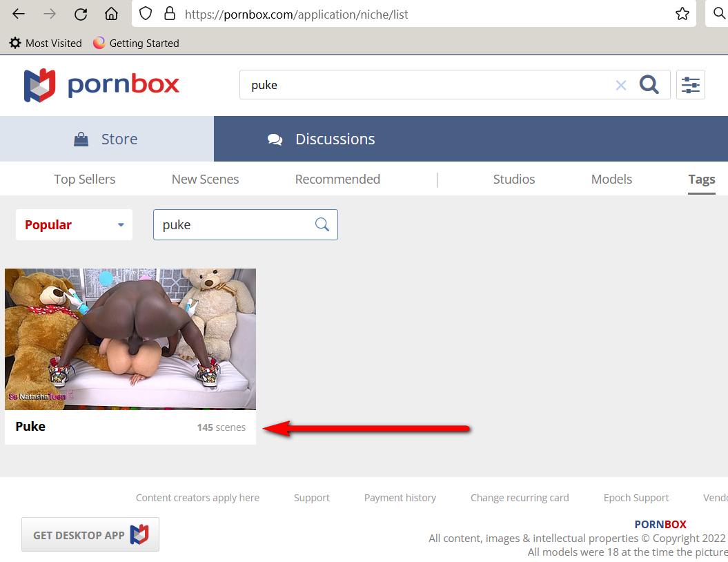Submit search using the header magnifier icon

(x=649, y=85)
